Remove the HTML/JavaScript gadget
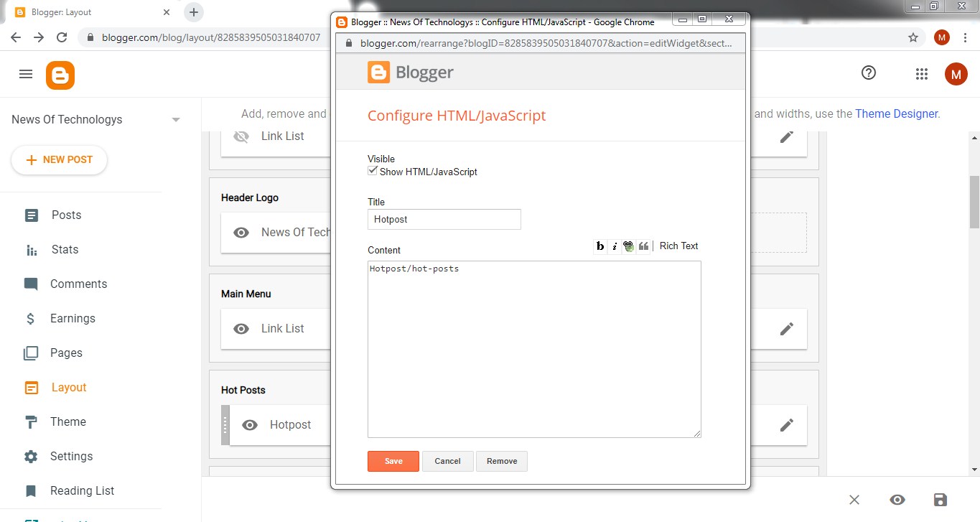Viewport: 980px width, 522px height. 502,461
